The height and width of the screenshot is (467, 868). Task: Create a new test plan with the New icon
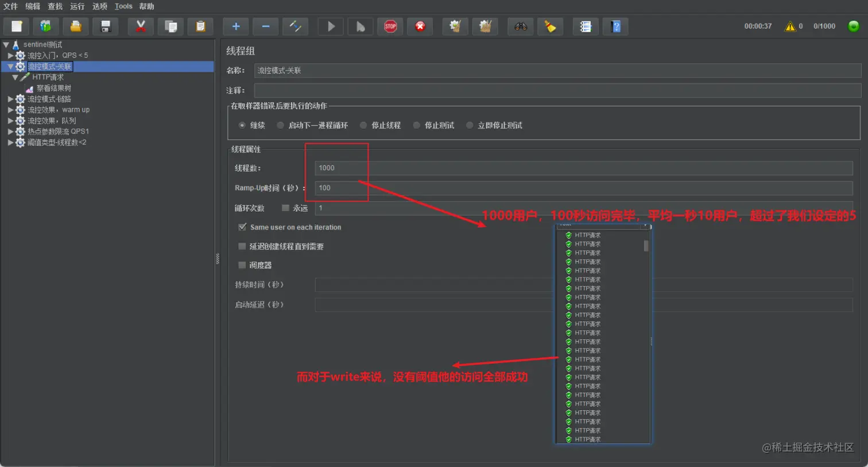pyautogui.click(x=17, y=26)
